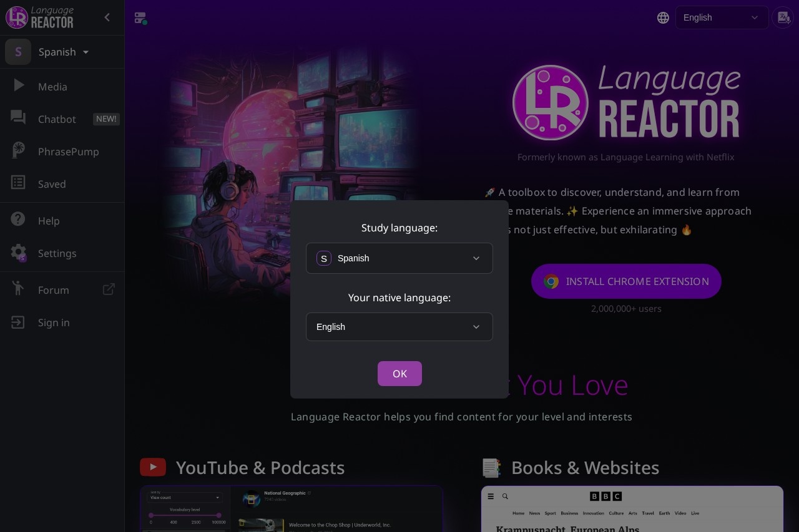This screenshot has width=799, height=532.
Task: Open Settings using the gear icon
Action: [x=18, y=253]
